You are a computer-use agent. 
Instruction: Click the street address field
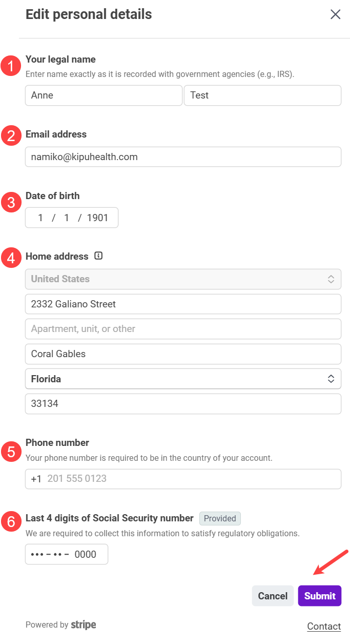click(x=183, y=304)
